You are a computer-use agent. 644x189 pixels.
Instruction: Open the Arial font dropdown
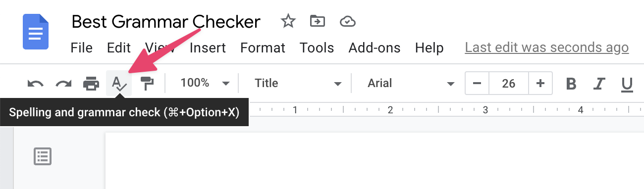(x=411, y=83)
